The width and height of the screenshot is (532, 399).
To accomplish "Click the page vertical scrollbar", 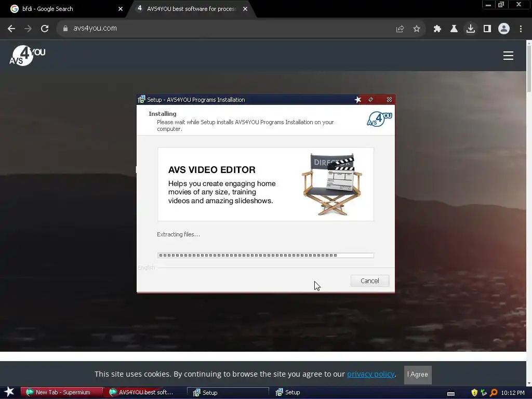I will click(x=529, y=212).
